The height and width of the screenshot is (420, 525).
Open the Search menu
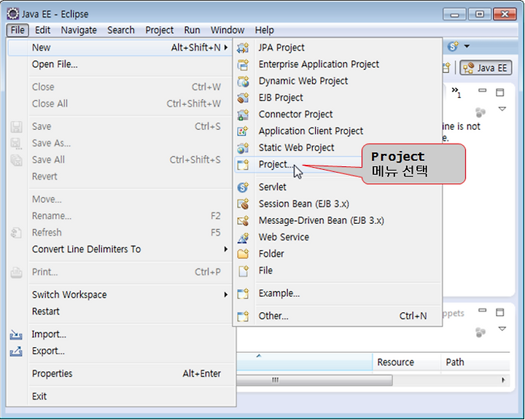121,30
